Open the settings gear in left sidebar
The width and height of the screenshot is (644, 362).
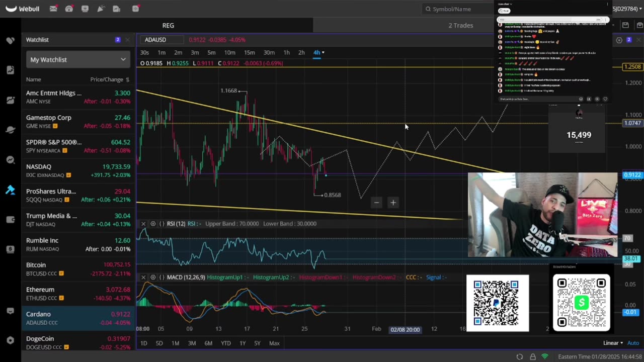point(10,340)
